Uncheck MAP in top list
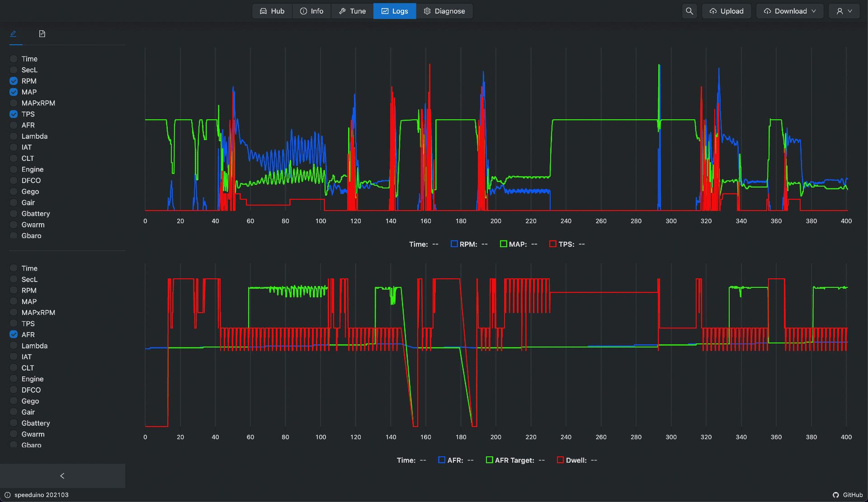This screenshot has width=868, height=502. [x=14, y=92]
